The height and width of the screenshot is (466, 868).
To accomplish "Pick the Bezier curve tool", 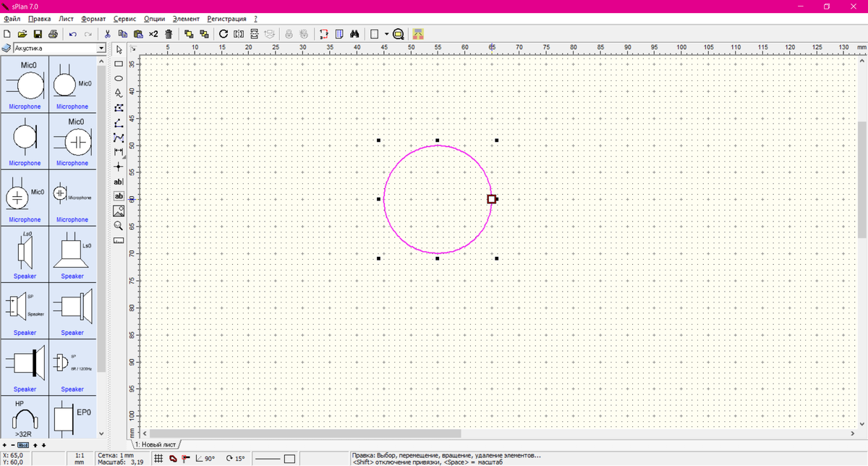I will 119,137.
